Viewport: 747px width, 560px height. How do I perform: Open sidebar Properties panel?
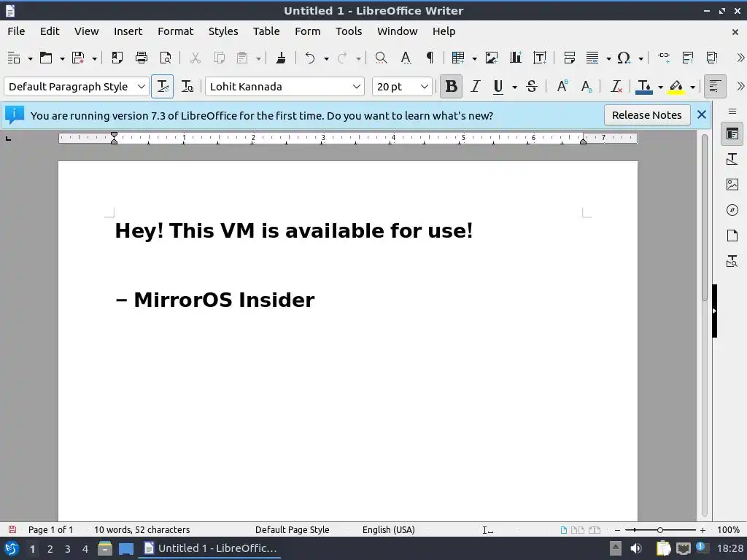pos(732,134)
